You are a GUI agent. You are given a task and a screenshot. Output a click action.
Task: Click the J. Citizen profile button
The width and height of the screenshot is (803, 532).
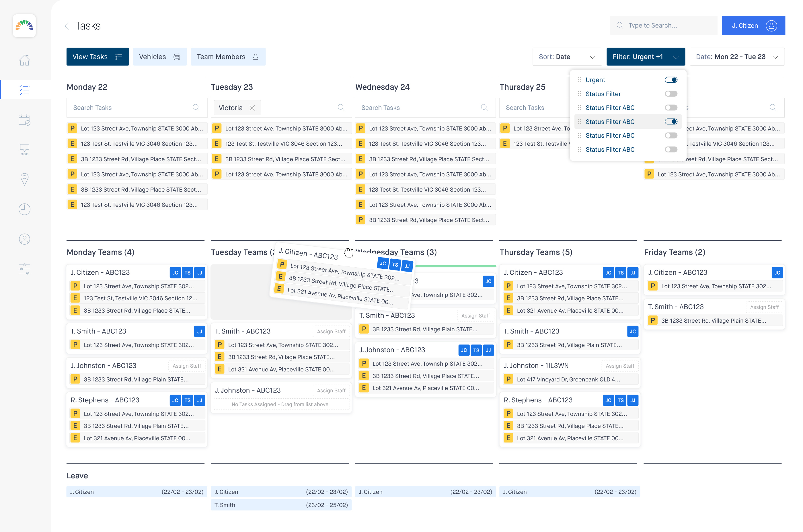pos(753,26)
